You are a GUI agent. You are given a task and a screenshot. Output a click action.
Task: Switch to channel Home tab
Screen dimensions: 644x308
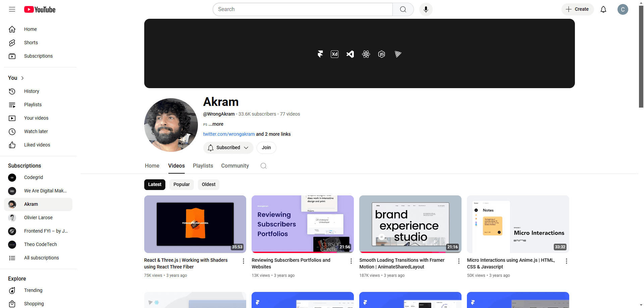pos(152,166)
